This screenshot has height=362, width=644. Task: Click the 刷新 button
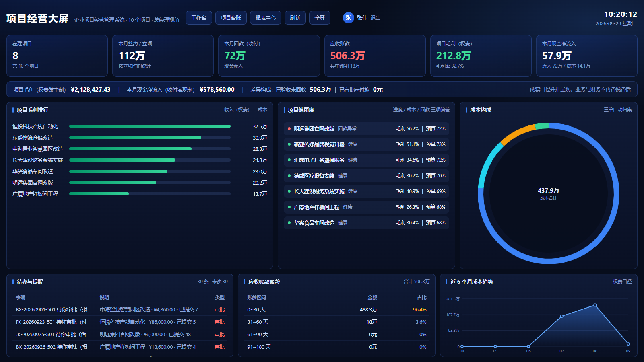point(295,18)
